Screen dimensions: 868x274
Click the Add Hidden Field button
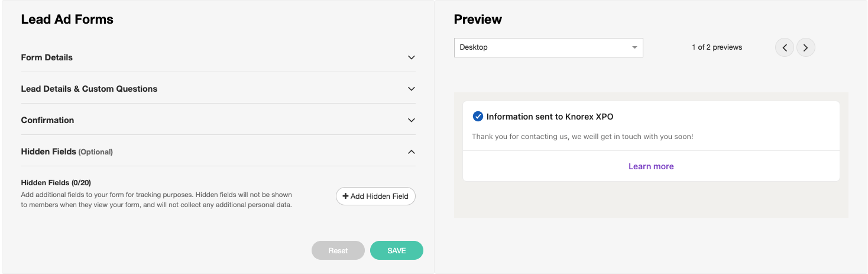click(375, 196)
